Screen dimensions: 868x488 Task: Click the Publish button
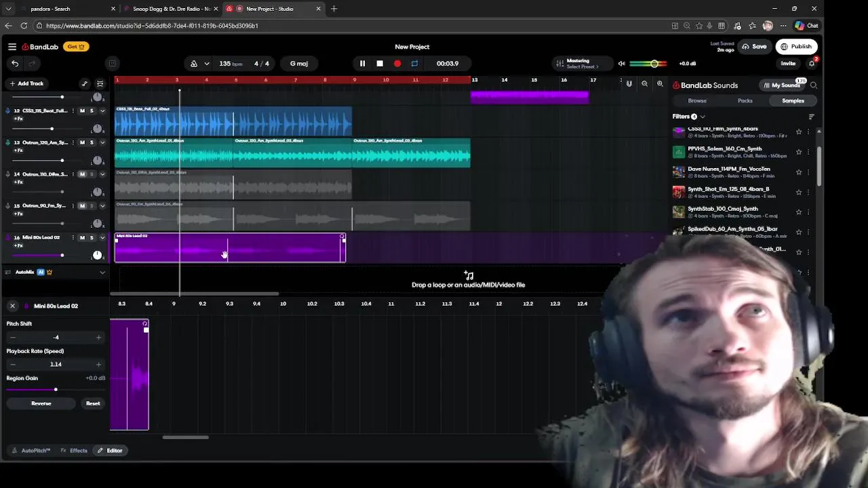click(x=796, y=47)
